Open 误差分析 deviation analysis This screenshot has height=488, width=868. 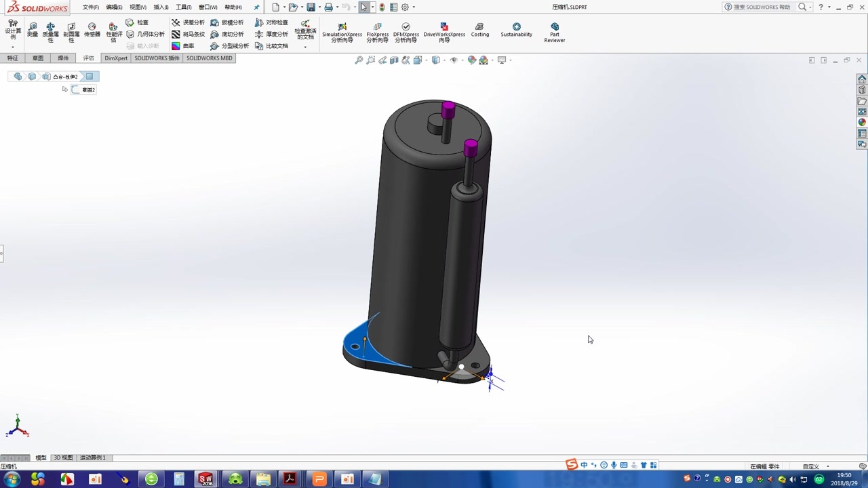(188, 22)
